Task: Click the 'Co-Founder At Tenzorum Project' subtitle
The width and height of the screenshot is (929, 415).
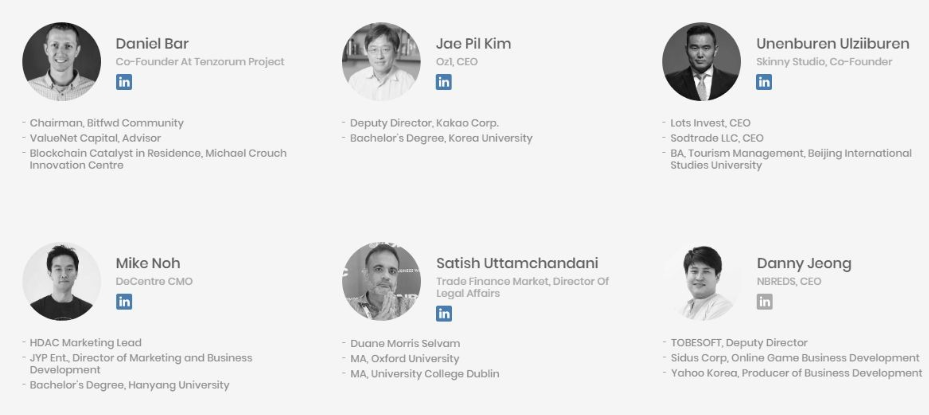Action: (x=200, y=62)
